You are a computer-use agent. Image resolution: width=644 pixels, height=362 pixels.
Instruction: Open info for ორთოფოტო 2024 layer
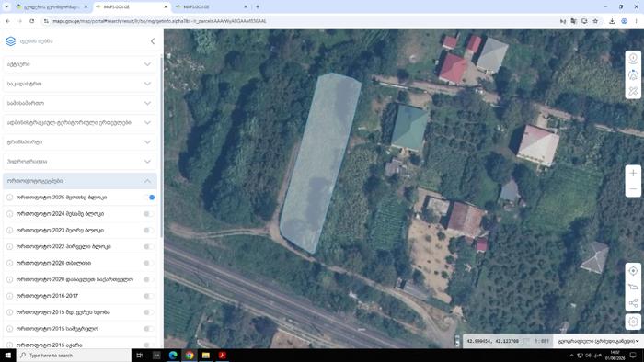pos(9,213)
